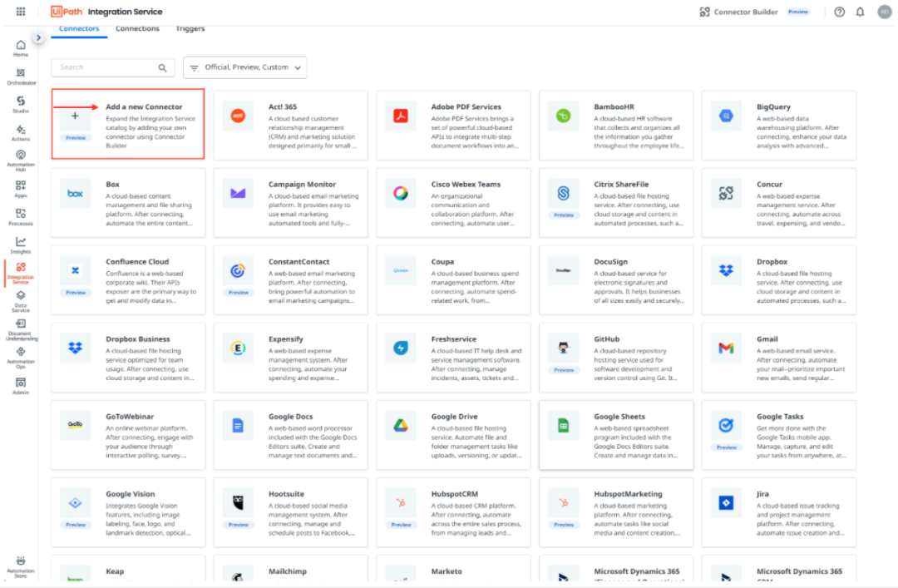Open Connector Builder in the header
Screen dimensions: 898x588
[739, 12]
